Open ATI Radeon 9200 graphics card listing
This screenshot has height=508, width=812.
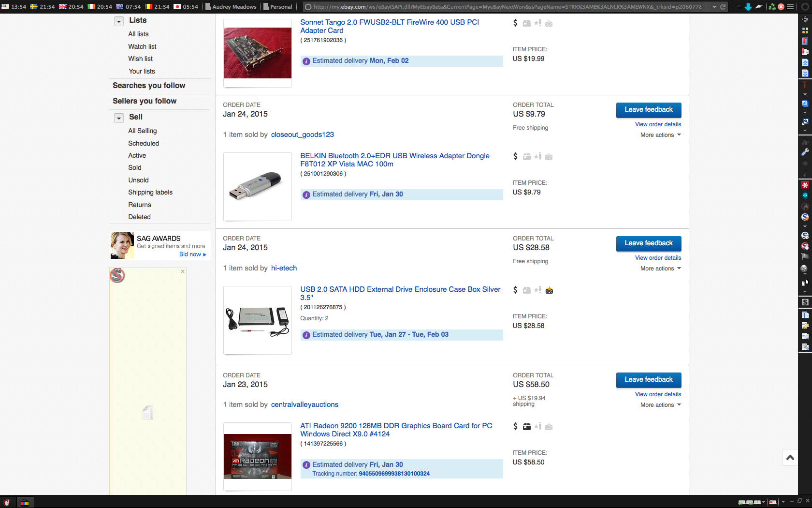[x=396, y=430]
